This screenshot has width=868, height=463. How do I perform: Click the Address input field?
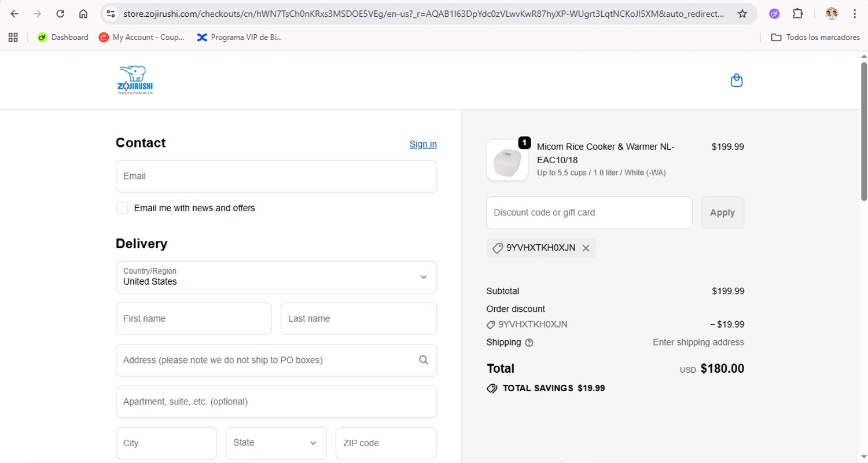click(x=276, y=360)
